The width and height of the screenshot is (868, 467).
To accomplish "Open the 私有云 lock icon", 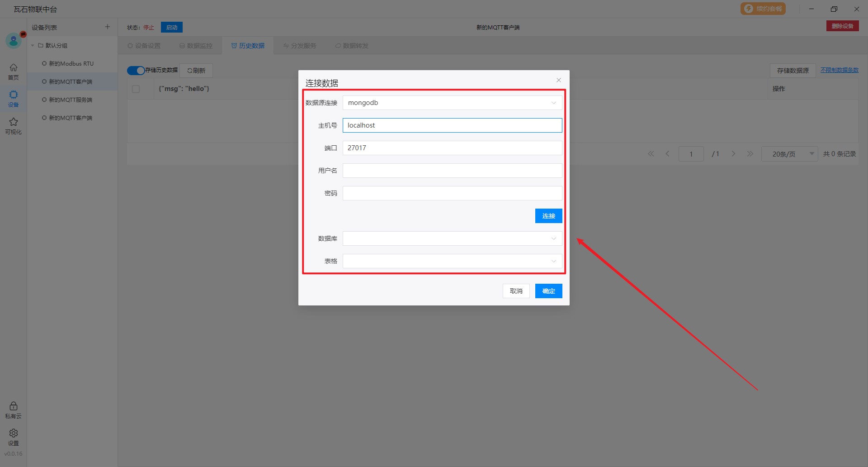I will (14, 410).
